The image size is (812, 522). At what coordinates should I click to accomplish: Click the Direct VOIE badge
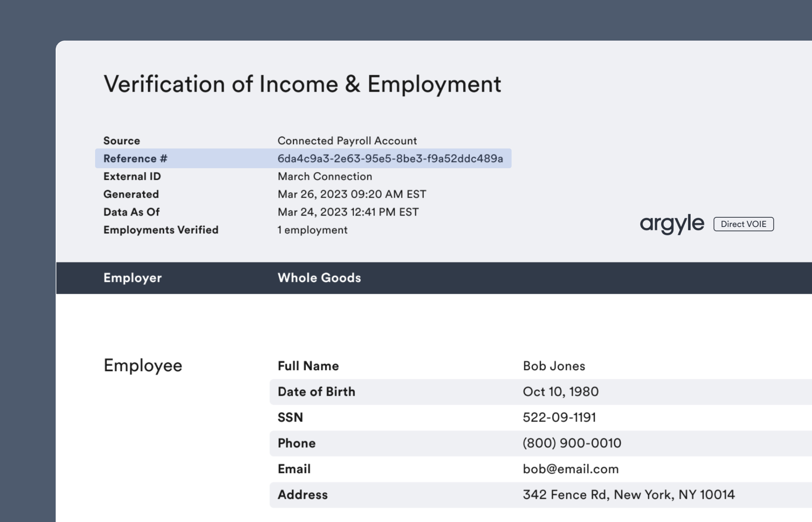click(743, 224)
